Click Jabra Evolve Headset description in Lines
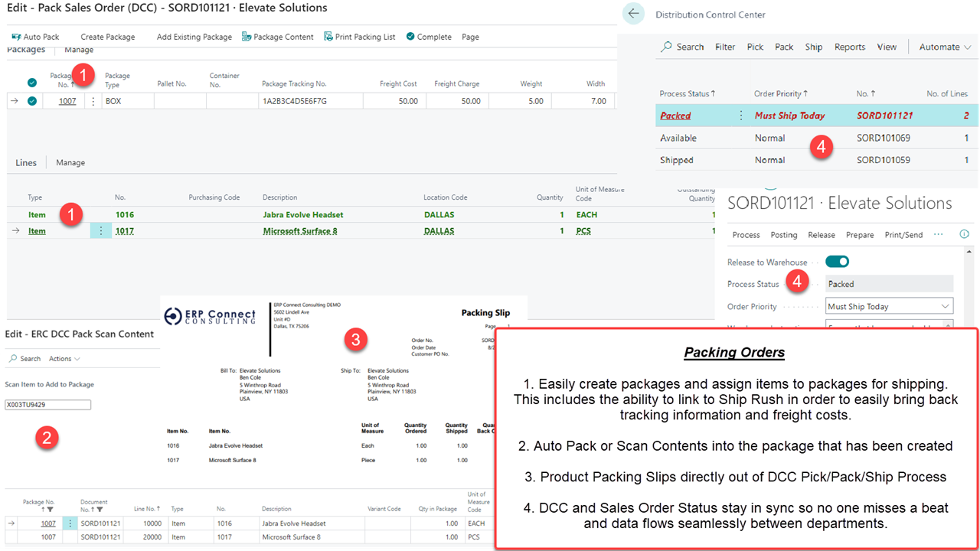Image resolution: width=980 pixels, height=551 pixels. click(303, 215)
